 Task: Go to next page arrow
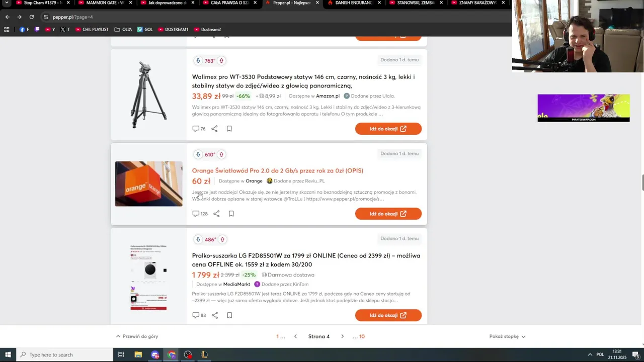coord(342,336)
